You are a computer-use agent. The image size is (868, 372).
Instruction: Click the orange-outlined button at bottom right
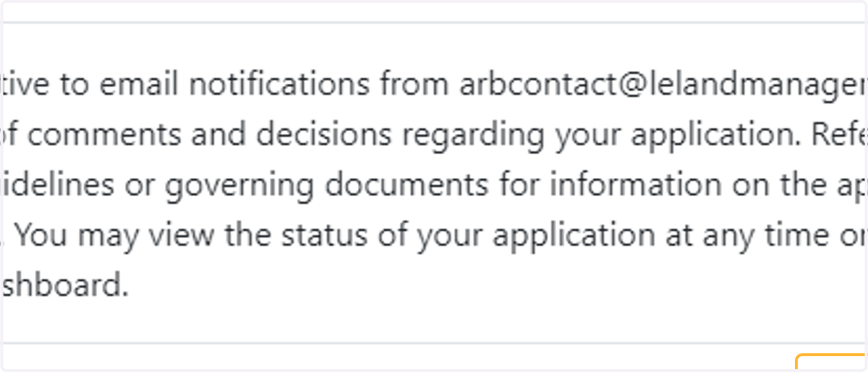point(832,362)
